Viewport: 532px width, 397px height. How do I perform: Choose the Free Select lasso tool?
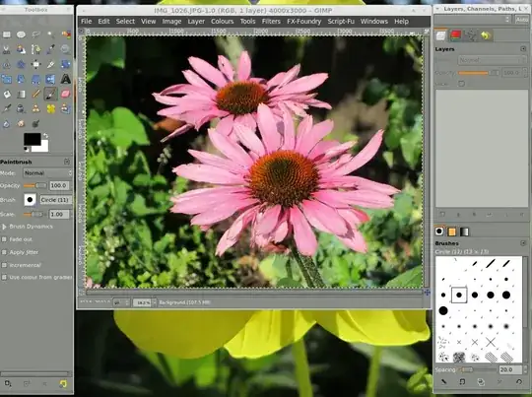(36, 34)
